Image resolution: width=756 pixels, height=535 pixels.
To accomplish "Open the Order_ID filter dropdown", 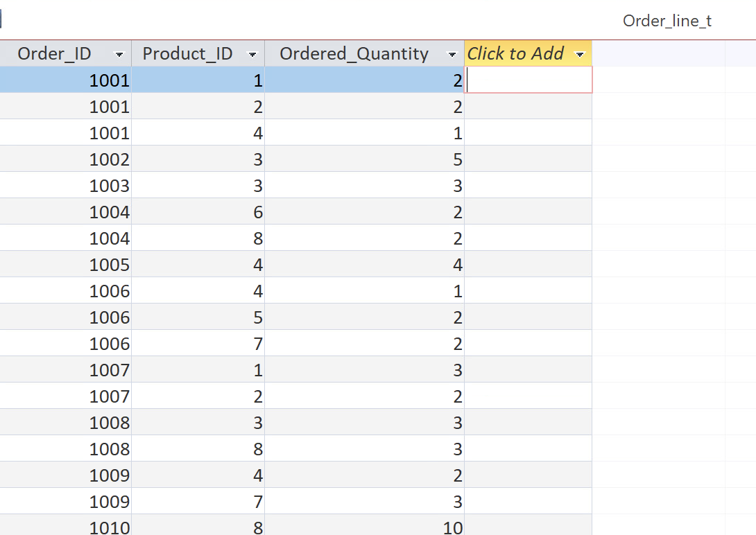I will 119,53.
